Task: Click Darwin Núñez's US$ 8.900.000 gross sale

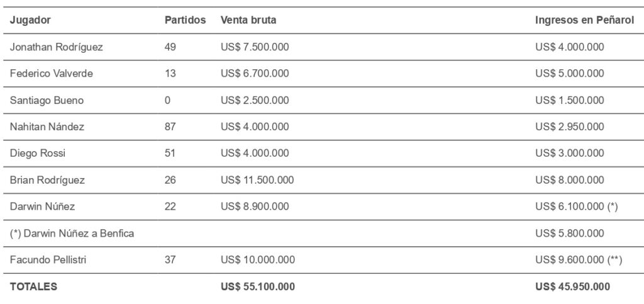Action: [x=255, y=206]
